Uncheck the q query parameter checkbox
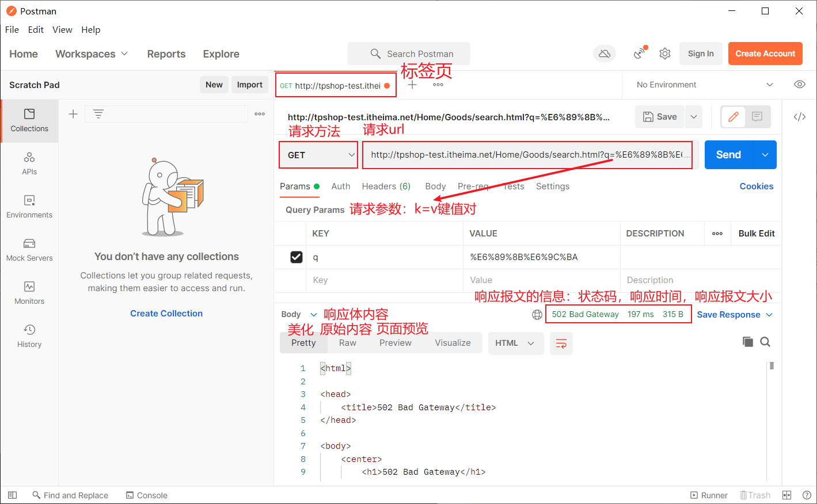 (297, 257)
